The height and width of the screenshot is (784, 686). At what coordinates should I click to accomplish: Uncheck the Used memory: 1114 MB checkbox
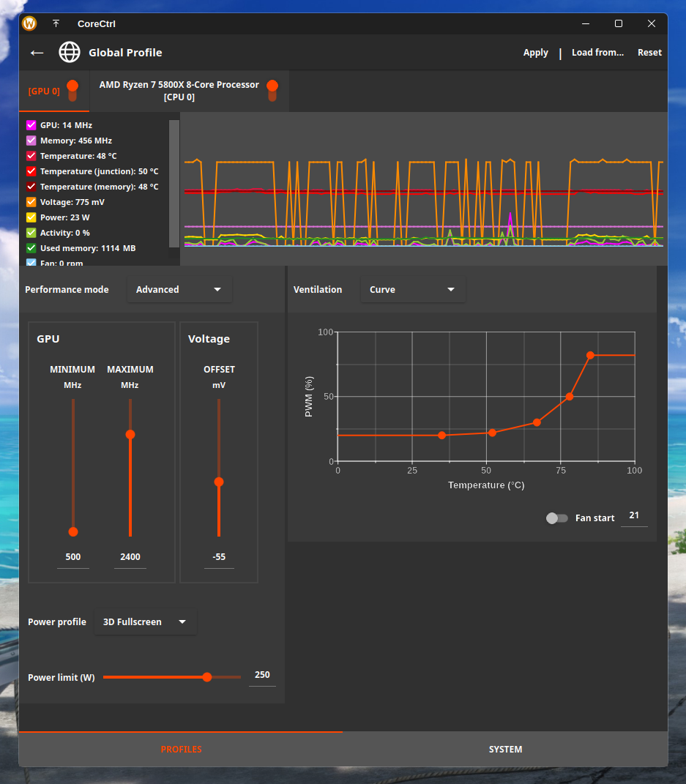(x=31, y=248)
